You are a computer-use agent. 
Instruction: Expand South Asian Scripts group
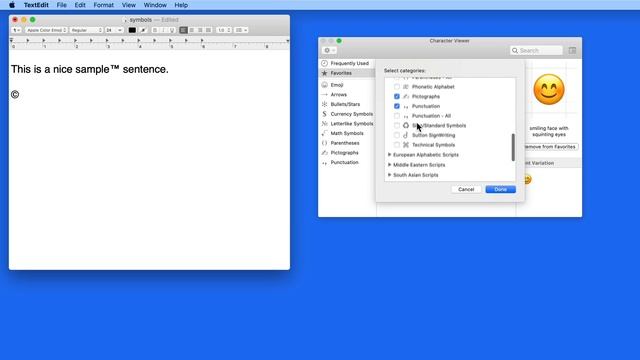pyautogui.click(x=389, y=175)
